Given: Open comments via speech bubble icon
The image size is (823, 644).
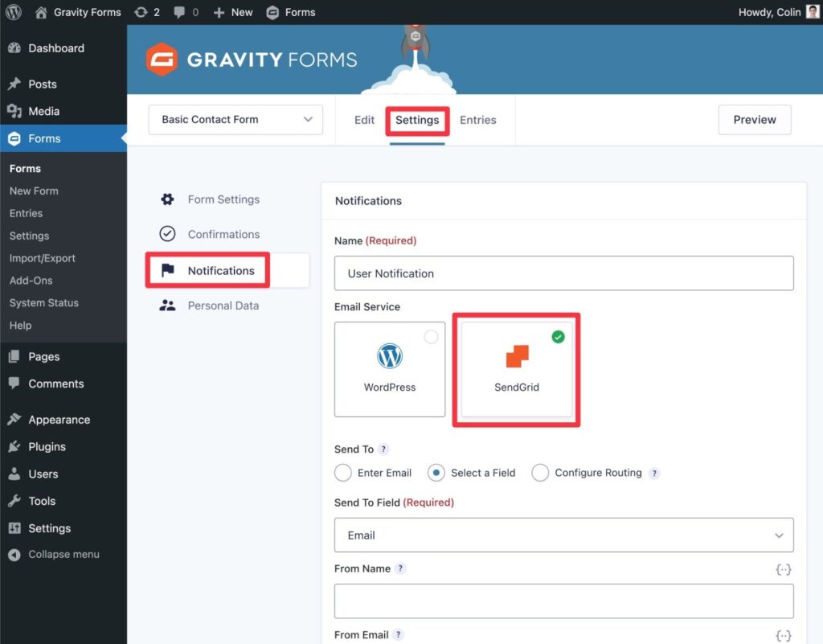Looking at the screenshot, I should pos(178,12).
